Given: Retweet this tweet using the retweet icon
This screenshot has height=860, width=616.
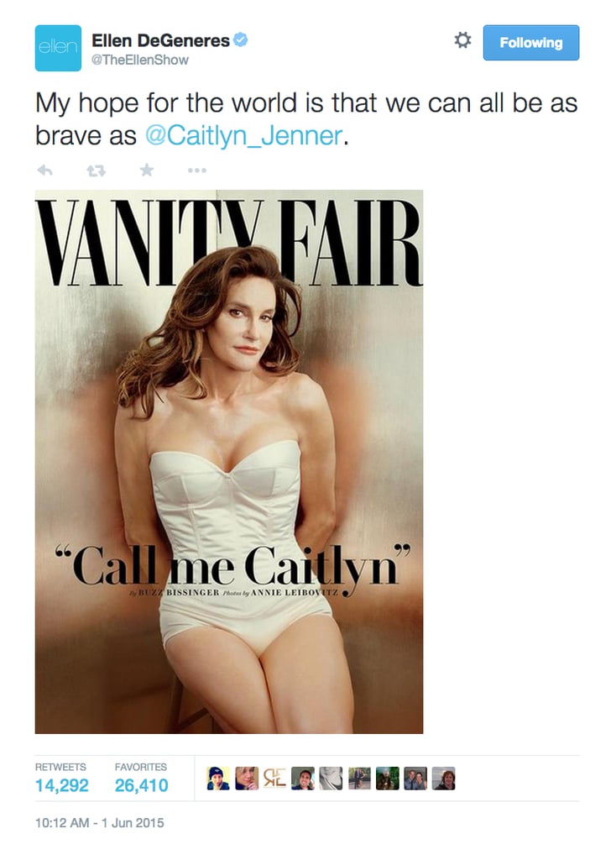Looking at the screenshot, I should pos(97,171).
